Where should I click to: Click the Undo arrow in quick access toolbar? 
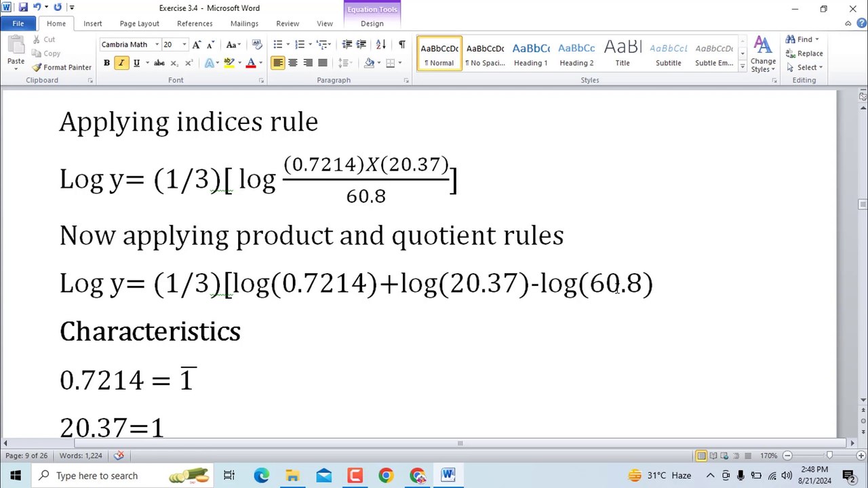pos(37,7)
